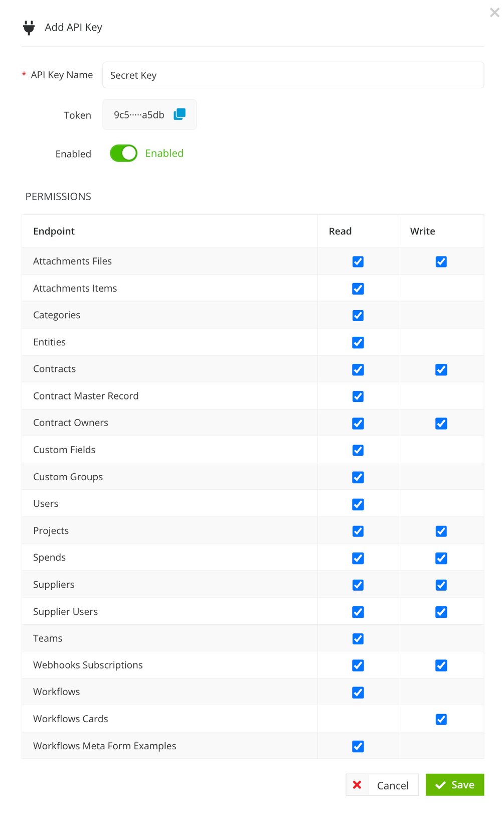The height and width of the screenshot is (816, 504).
Task: Click the plug icon beside Add API Key
Action: pos(29,27)
